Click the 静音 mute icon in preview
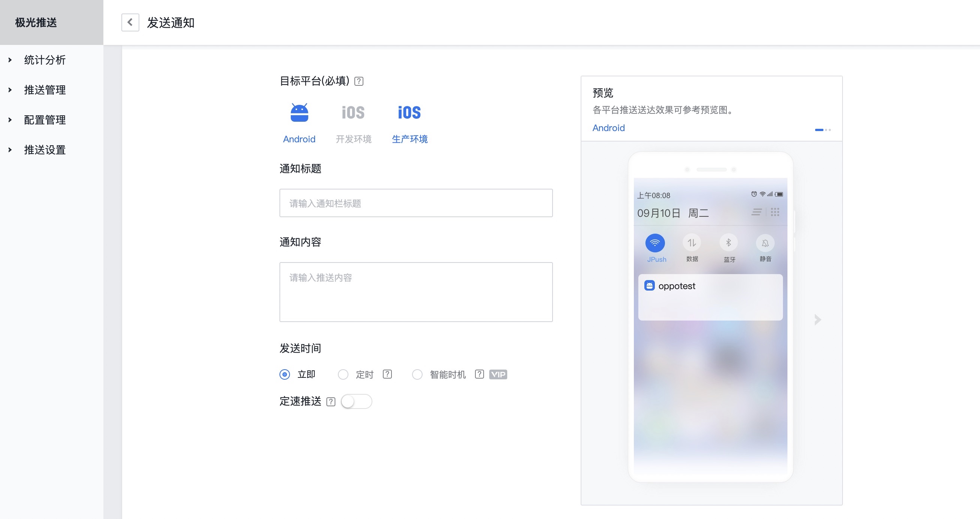 pos(765,243)
